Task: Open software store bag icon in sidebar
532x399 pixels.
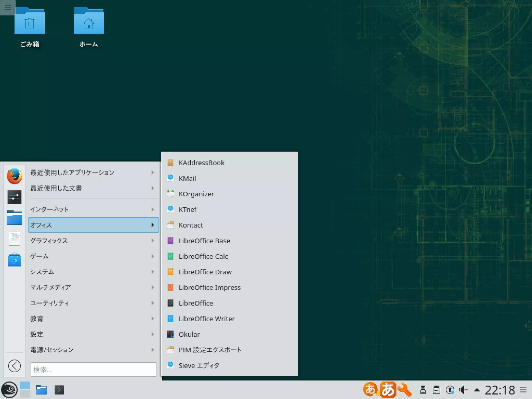Action: (x=14, y=260)
